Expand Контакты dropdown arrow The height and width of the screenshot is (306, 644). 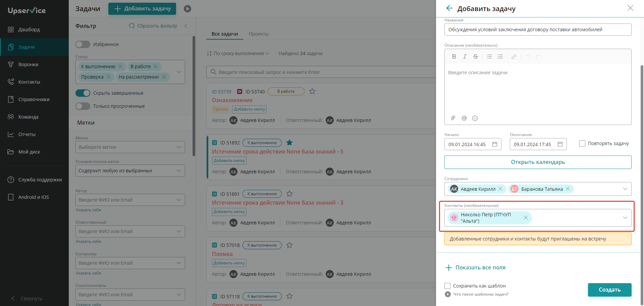pos(625,218)
